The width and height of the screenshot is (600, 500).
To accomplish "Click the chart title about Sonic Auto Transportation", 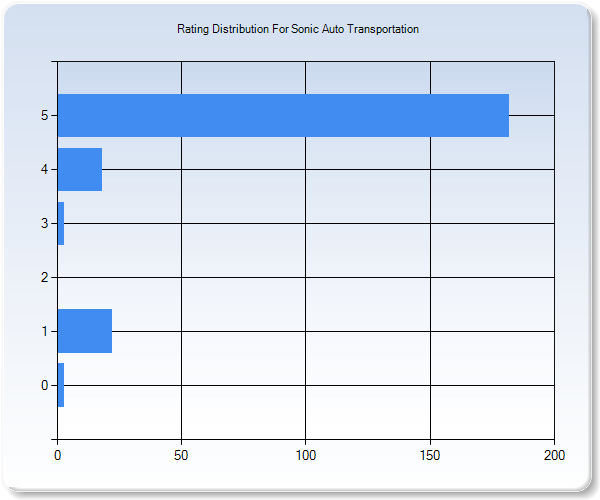I will 298,30.
